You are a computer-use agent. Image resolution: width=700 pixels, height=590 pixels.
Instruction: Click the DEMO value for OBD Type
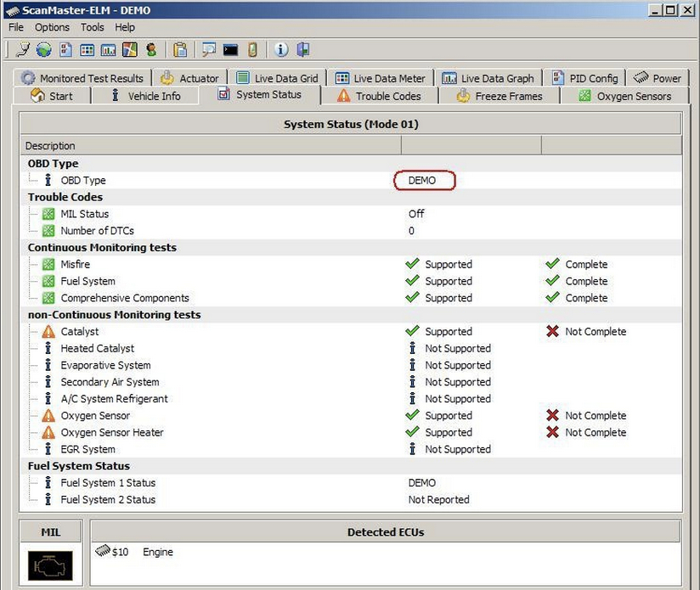pos(422,181)
